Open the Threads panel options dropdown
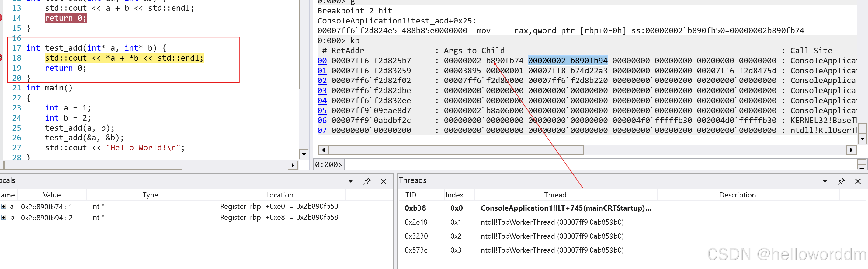The height and width of the screenshot is (269, 868). [x=825, y=181]
